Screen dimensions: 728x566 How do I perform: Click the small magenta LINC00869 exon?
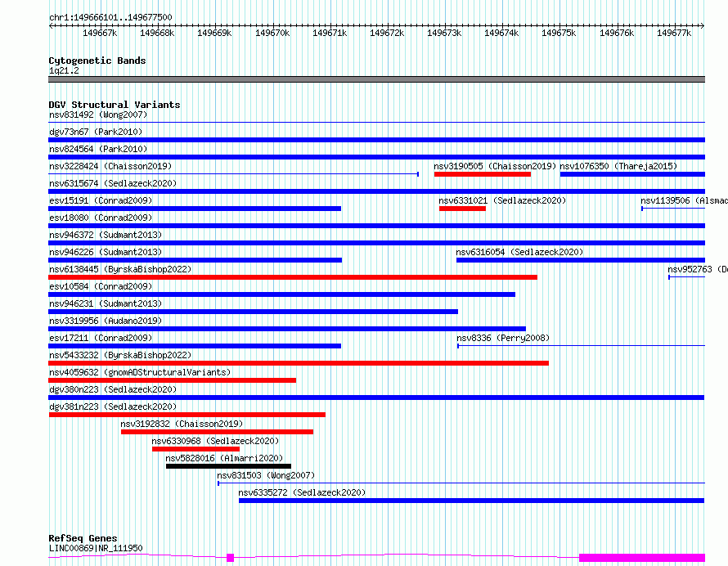[x=231, y=558]
